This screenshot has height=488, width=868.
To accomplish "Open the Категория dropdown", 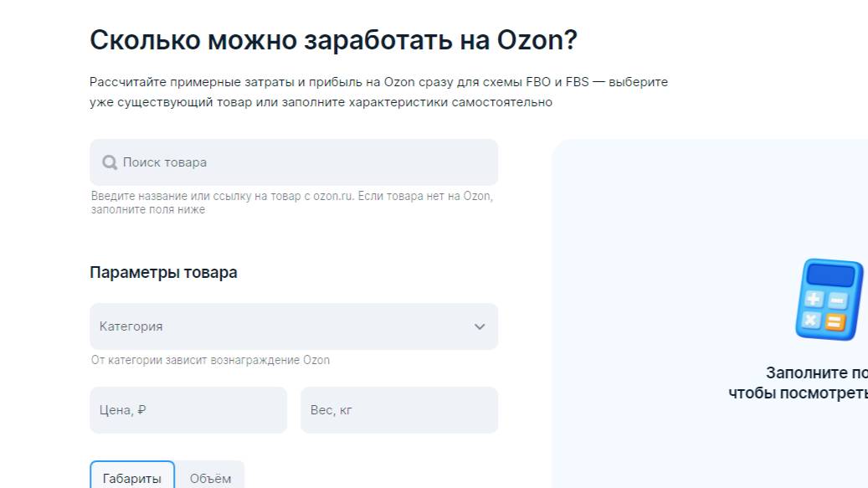I will coord(285,326).
